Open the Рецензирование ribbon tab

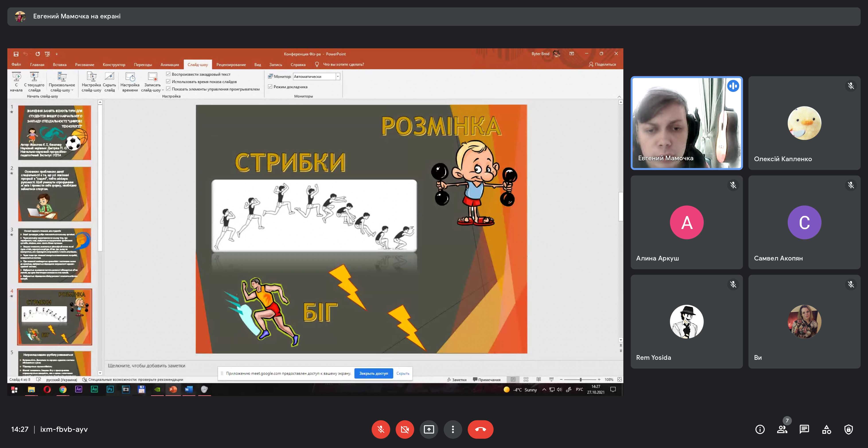231,64
